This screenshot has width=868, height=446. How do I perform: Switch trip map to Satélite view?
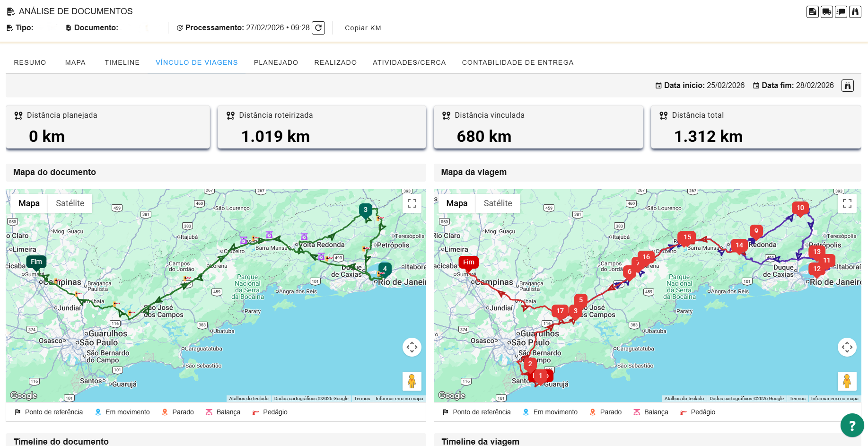pos(498,203)
